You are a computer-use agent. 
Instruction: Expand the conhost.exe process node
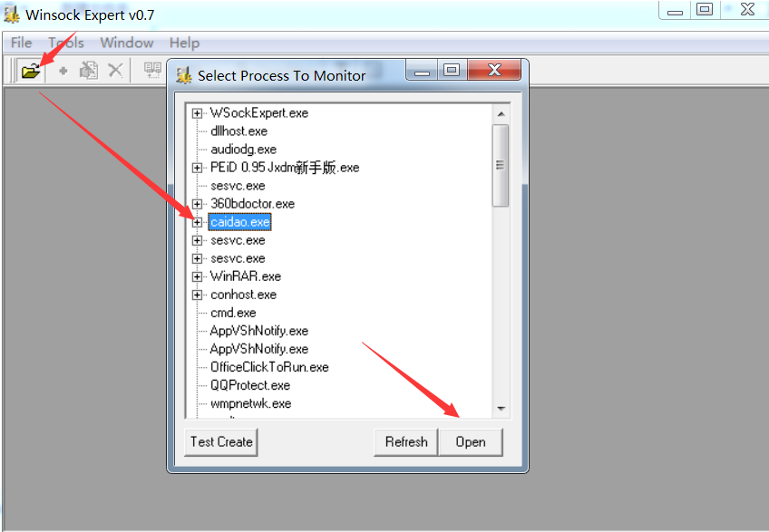coord(197,295)
